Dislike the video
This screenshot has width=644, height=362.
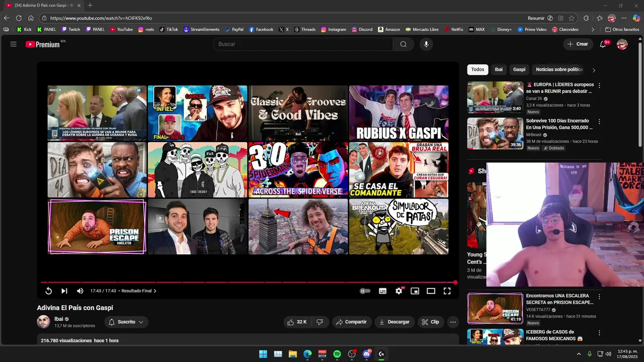click(319, 322)
